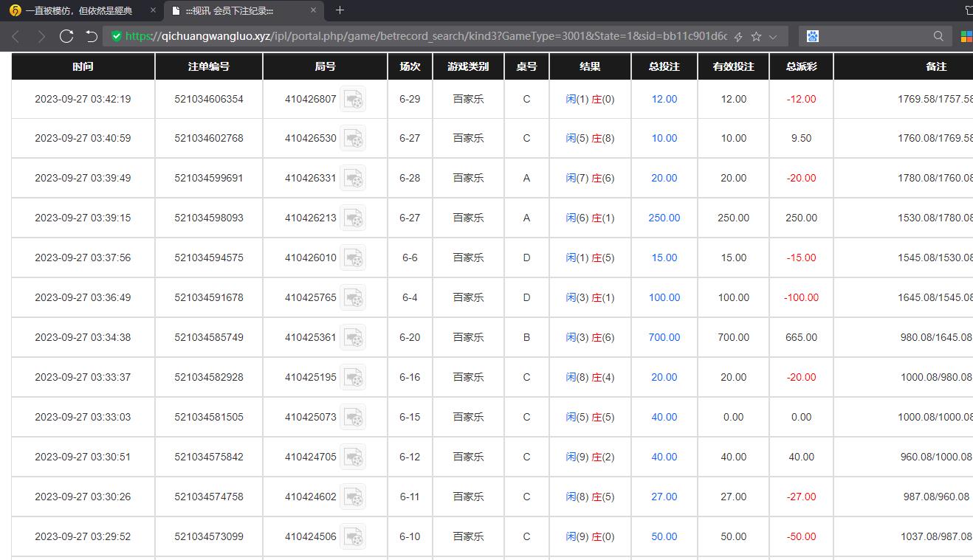This screenshot has width=973, height=560.
Task: Click timestamp 2023-09-27 03:33:03
Action: click(83, 418)
